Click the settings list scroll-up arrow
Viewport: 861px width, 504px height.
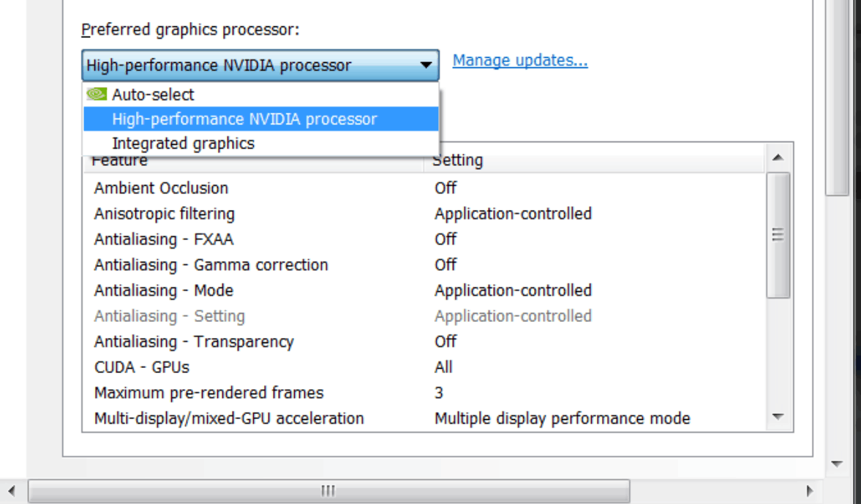tap(778, 157)
